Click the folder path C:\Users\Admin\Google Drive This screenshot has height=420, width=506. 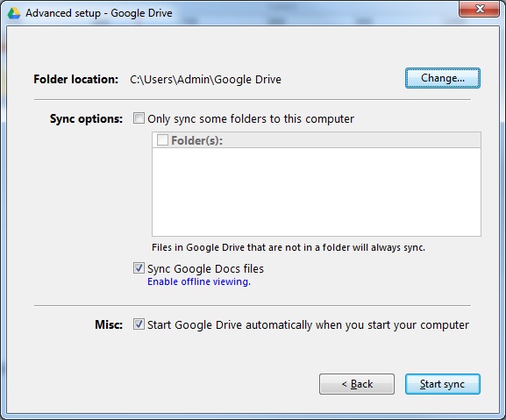205,80
